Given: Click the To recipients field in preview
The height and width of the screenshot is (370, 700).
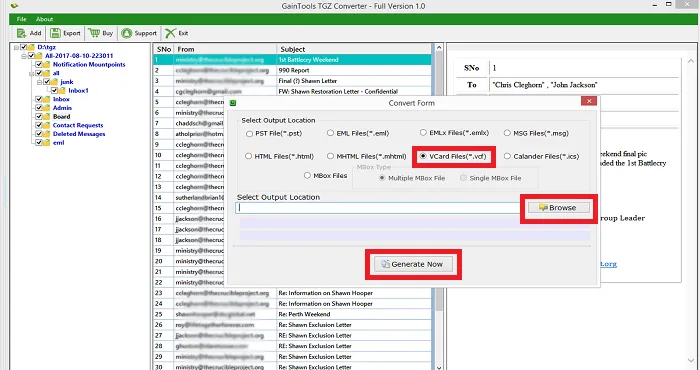Looking at the screenshot, I should coord(583,85).
